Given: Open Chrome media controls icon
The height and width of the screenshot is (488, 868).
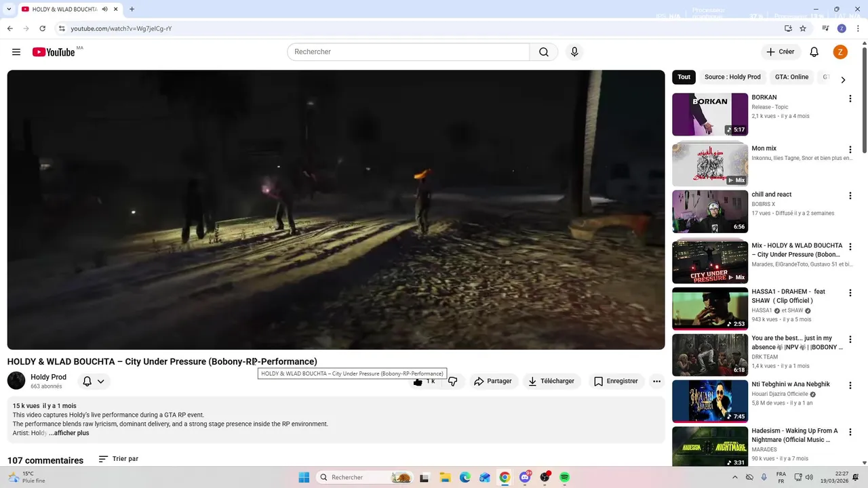Looking at the screenshot, I should point(825,28).
